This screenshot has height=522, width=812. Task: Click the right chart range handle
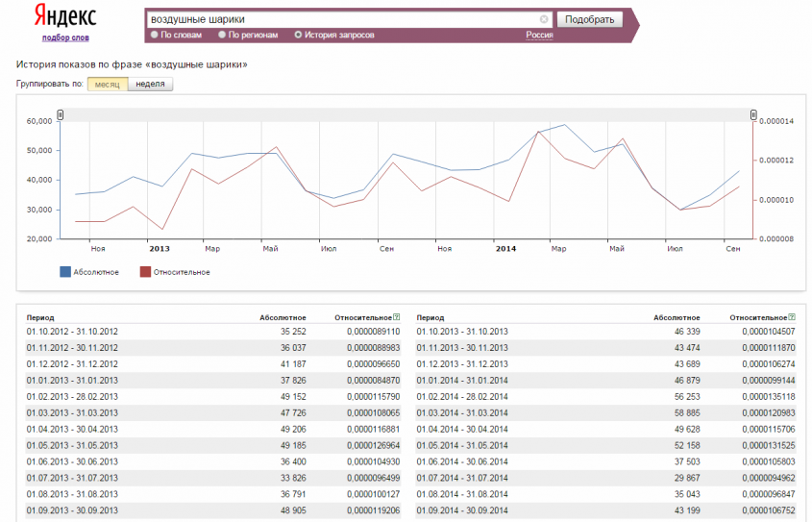click(x=753, y=115)
